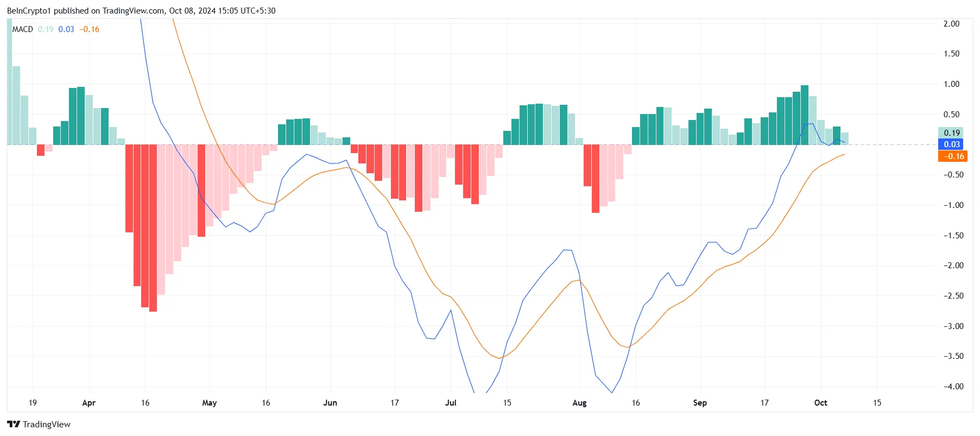
Task: Click the orange −0.16 price axis tag
Action: tap(953, 156)
